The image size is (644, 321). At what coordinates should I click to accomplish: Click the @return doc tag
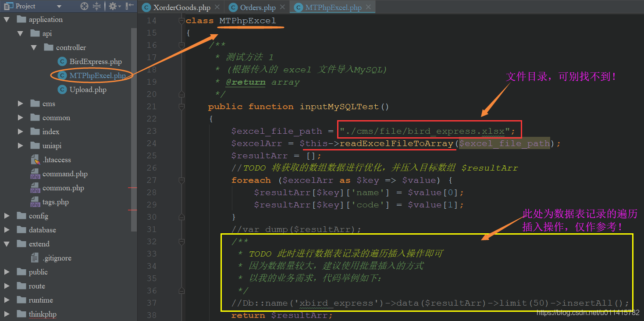click(246, 82)
